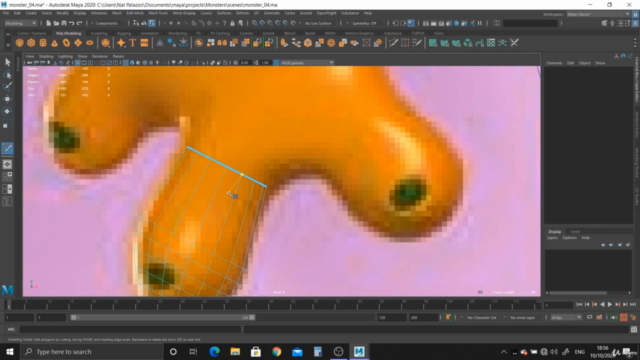This screenshot has height=360, width=640.
Task: Click the Undo arrow icon
Action: 71,23
